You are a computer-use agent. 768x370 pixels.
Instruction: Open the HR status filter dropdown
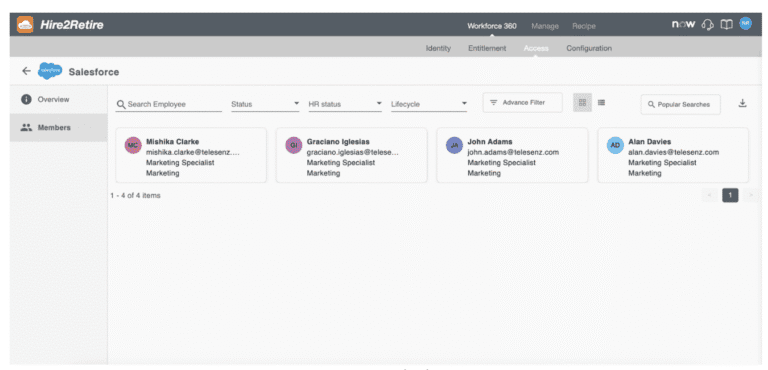click(x=345, y=104)
